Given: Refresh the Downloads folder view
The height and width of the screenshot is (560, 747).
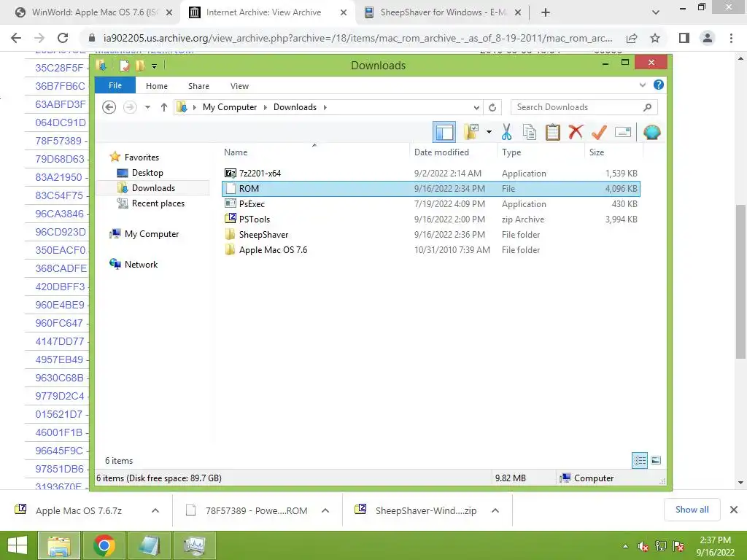Looking at the screenshot, I should pyautogui.click(x=492, y=107).
